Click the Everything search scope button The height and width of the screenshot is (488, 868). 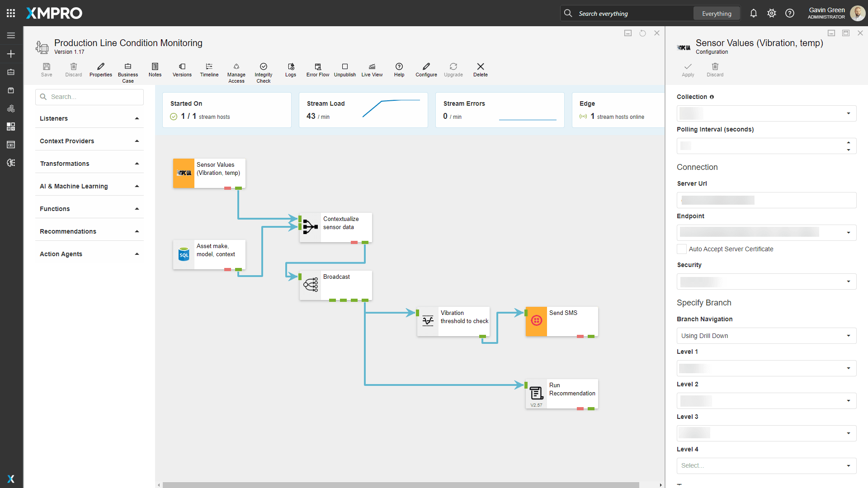(x=716, y=14)
